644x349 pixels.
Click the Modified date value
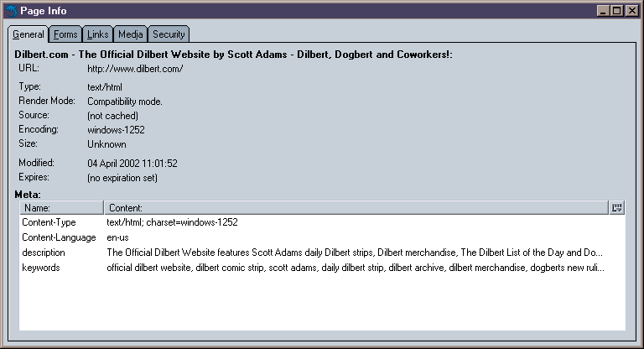[132, 164]
